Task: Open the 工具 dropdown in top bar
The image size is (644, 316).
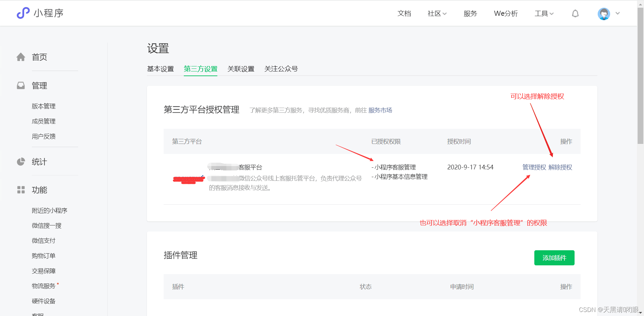Action: click(544, 13)
